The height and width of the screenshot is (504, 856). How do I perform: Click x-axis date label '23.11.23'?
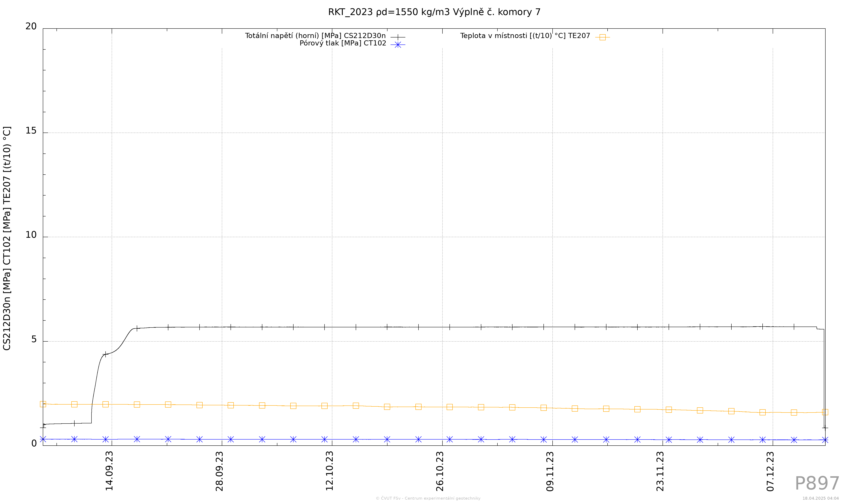660,471
